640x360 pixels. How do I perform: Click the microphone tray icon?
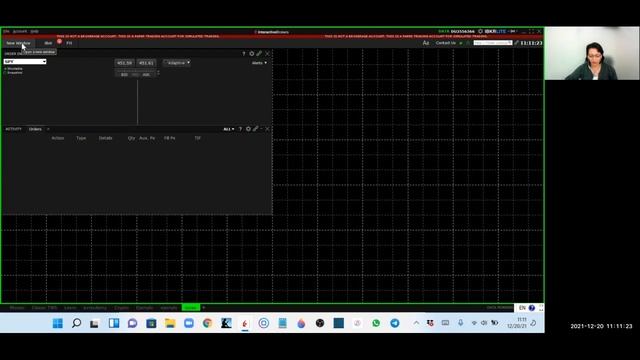point(460,323)
